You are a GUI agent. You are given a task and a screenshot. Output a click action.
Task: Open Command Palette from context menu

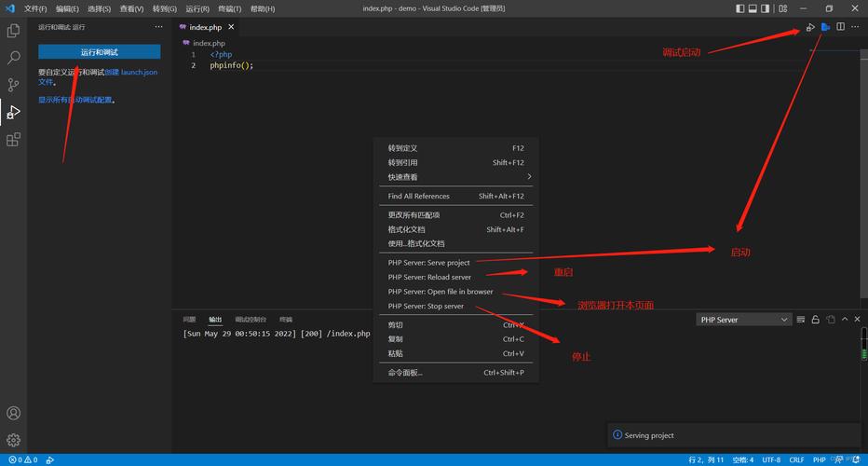pyautogui.click(x=456, y=373)
